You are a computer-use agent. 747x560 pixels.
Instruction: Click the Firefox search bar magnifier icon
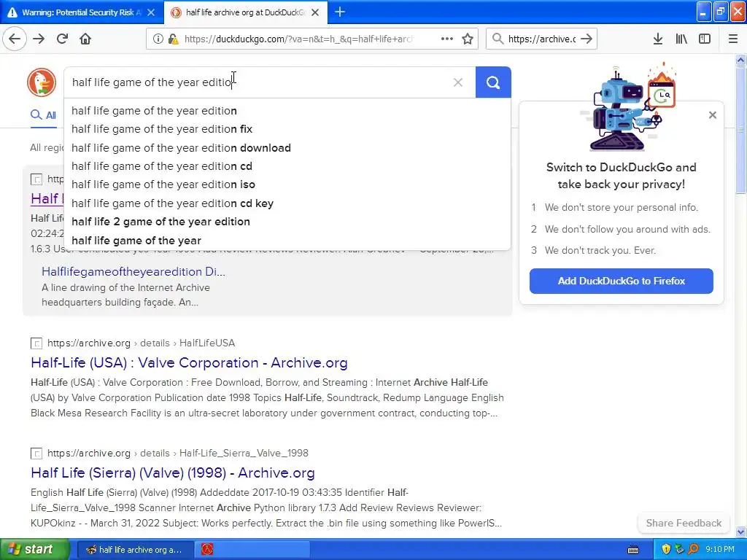click(498, 39)
